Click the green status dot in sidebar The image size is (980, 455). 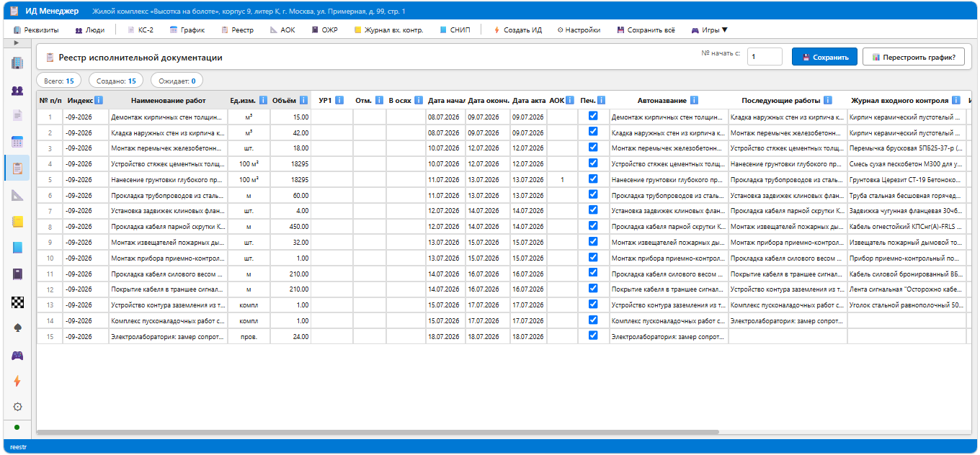17,427
